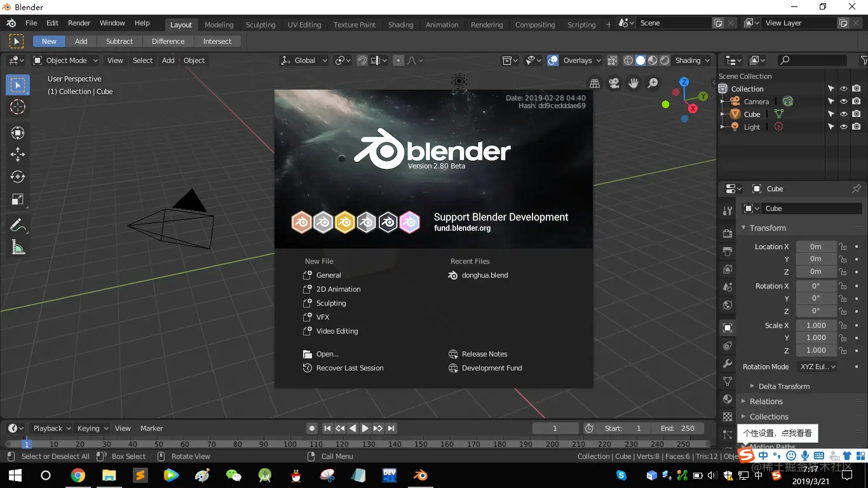Select the Annotate pencil tool
The width and height of the screenshot is (868, 488).
[x=18, y=225]
